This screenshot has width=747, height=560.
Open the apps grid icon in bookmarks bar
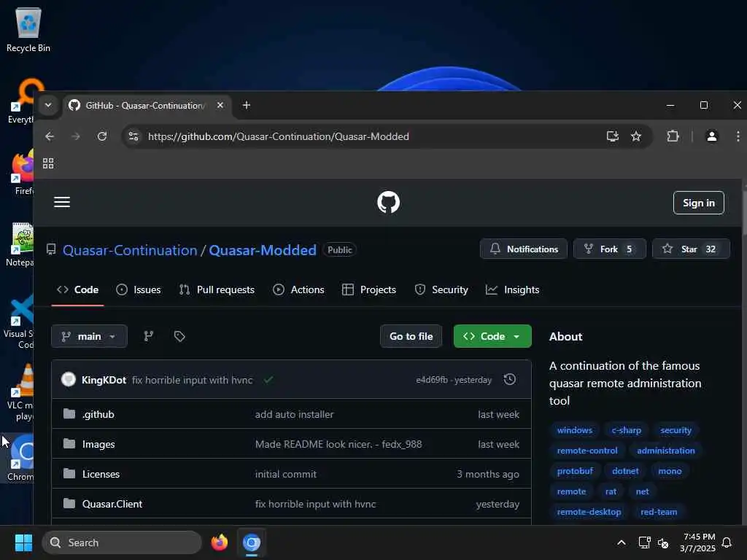[48, 163]
